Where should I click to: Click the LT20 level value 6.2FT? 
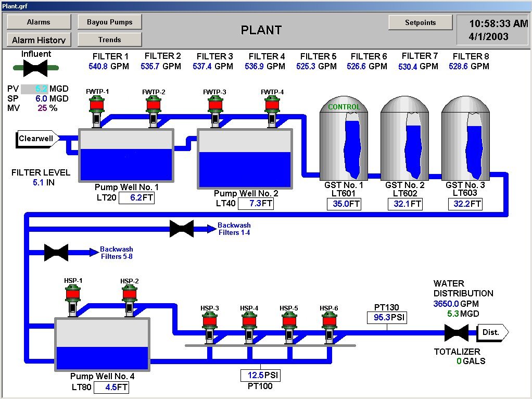click(136, 197)
